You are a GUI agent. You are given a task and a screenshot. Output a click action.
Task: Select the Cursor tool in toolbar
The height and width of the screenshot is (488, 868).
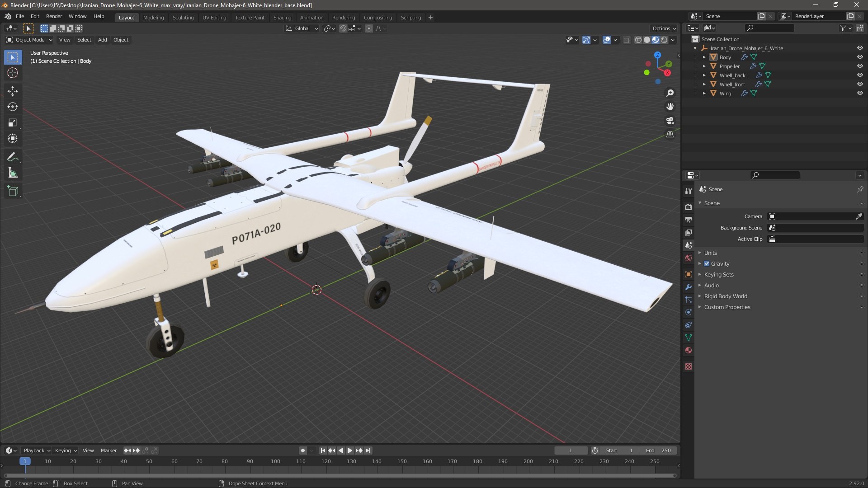(13, 73)
